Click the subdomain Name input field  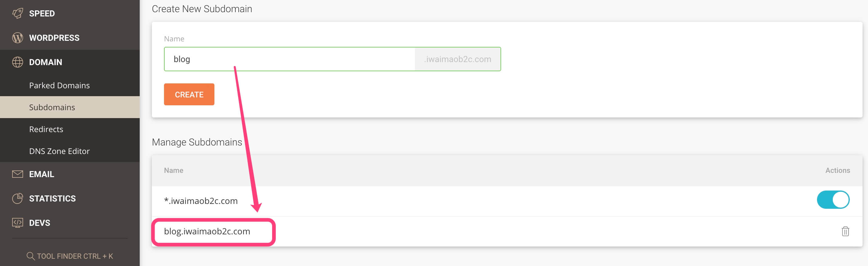click(289, 59)
